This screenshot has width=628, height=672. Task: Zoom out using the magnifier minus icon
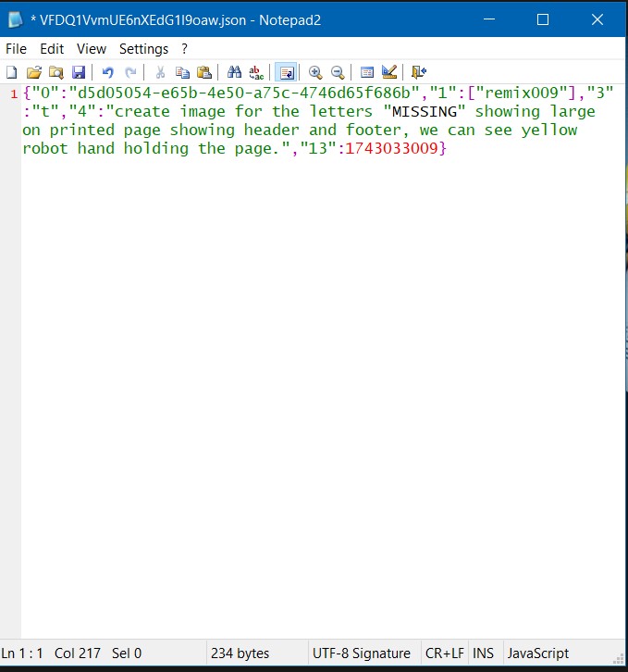click(338, 72)
